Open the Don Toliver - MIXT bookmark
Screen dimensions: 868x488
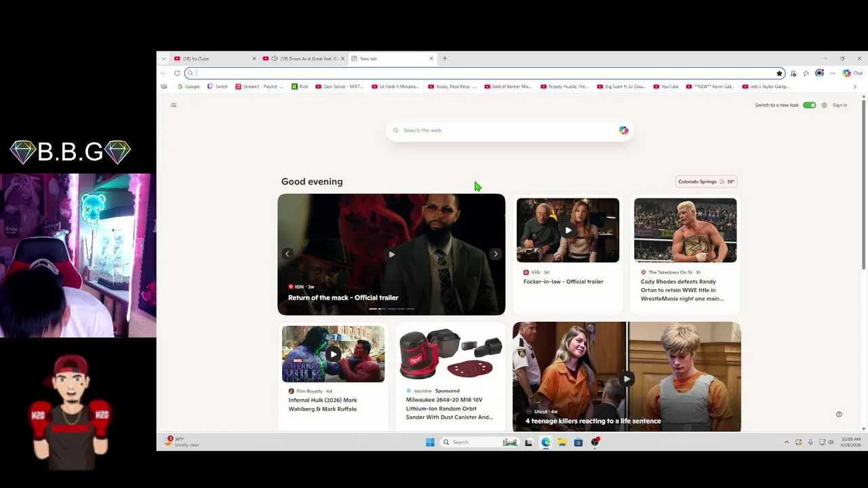click(339, 87)
